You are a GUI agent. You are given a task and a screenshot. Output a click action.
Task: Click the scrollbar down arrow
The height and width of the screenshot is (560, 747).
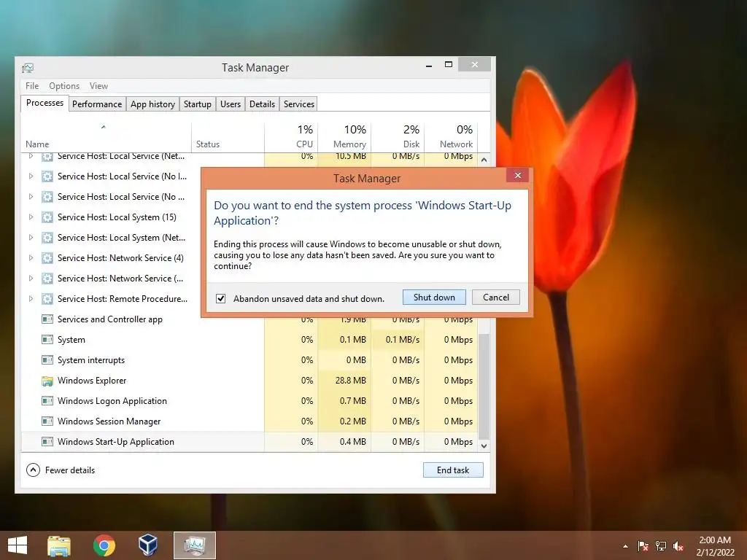pos(484,446)
